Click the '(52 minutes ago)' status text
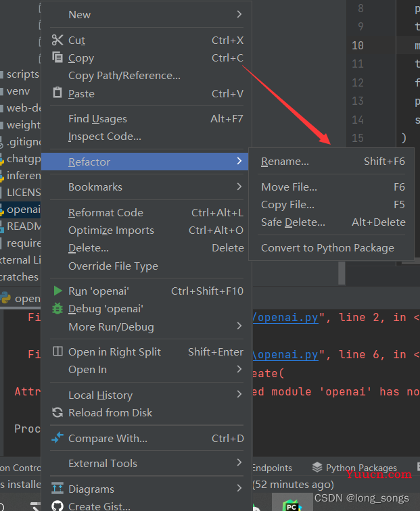This screenshot has height=511, width=420. pyautogui.click(x=294, y=485)
